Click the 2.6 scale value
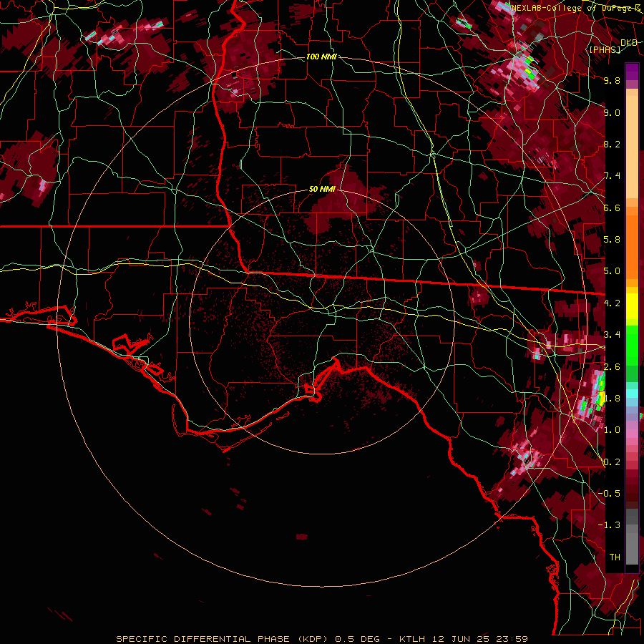Screen dimensions: 644x644 pos(612,367)
